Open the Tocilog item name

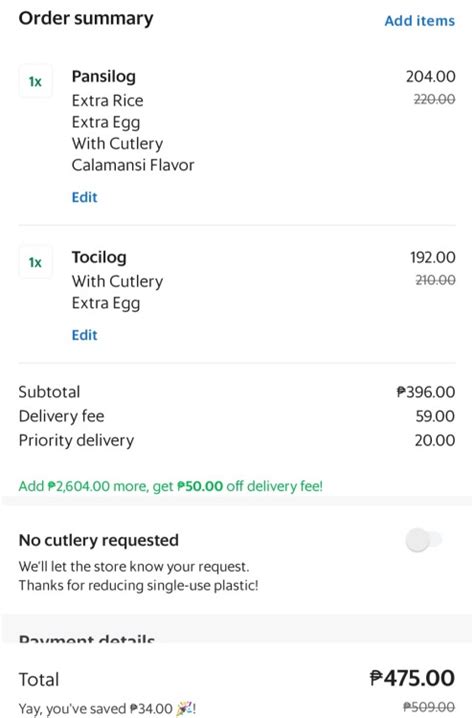[99, 257]
